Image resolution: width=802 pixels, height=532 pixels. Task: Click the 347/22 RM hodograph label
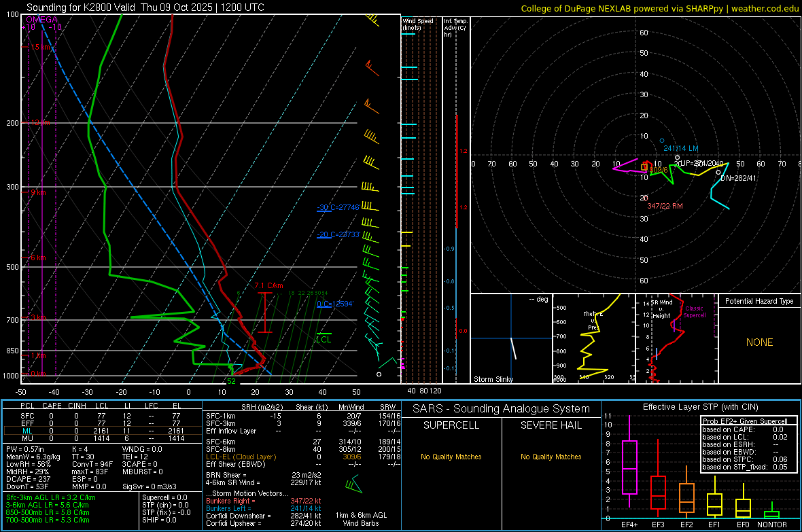coord(665,206)
